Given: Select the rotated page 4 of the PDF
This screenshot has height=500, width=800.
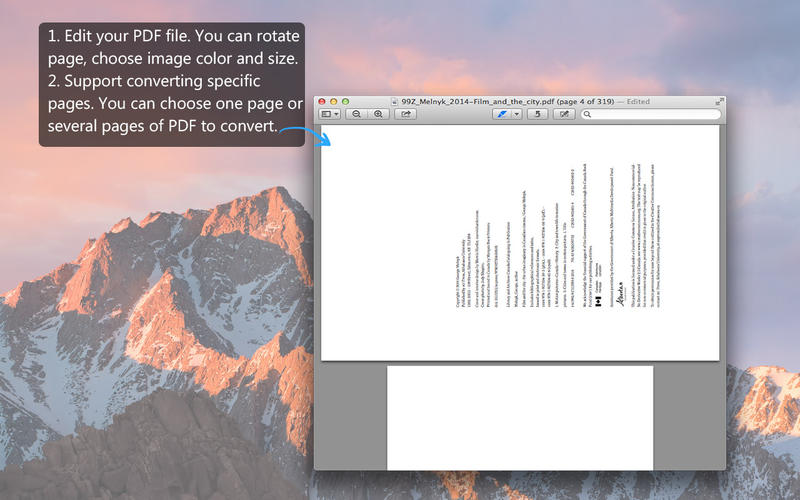Looking at the screenshot, I should [520, 243].
